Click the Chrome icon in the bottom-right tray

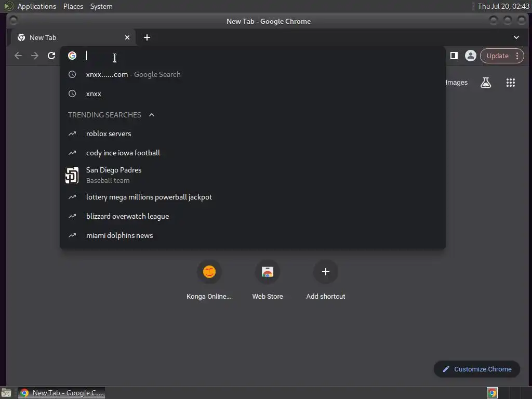492,393
